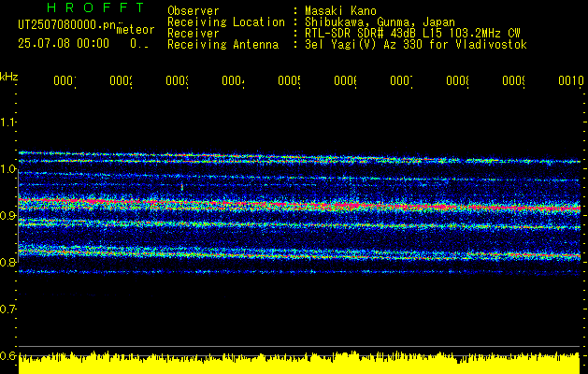Click the kHz axis unit label

click(8, 77)
